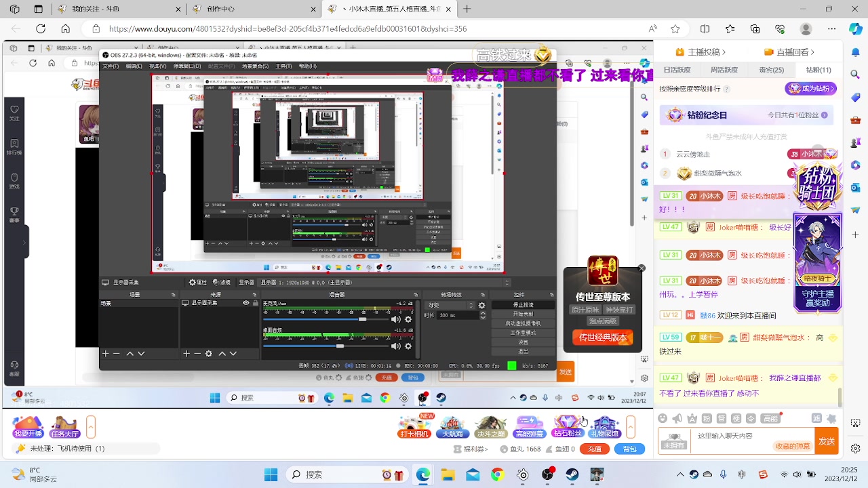
Task: Click the Windows Start button on the taskbar
Action: [271, 474]
